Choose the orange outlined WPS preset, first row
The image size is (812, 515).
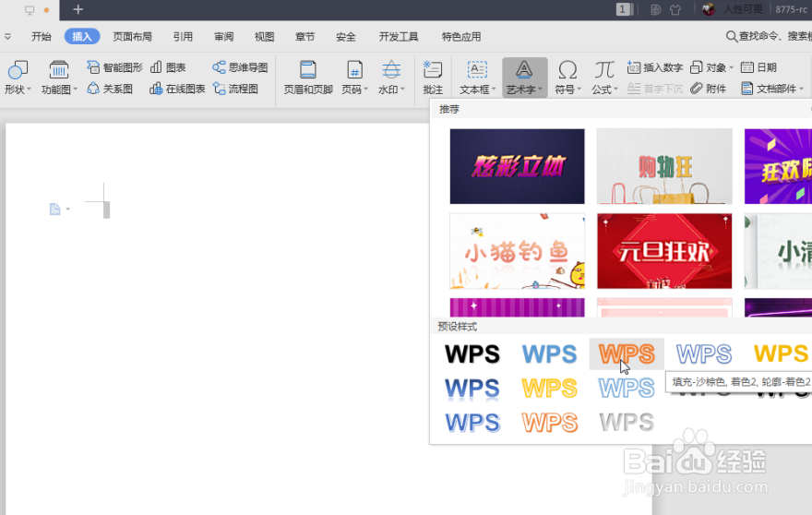pos(627,353)
